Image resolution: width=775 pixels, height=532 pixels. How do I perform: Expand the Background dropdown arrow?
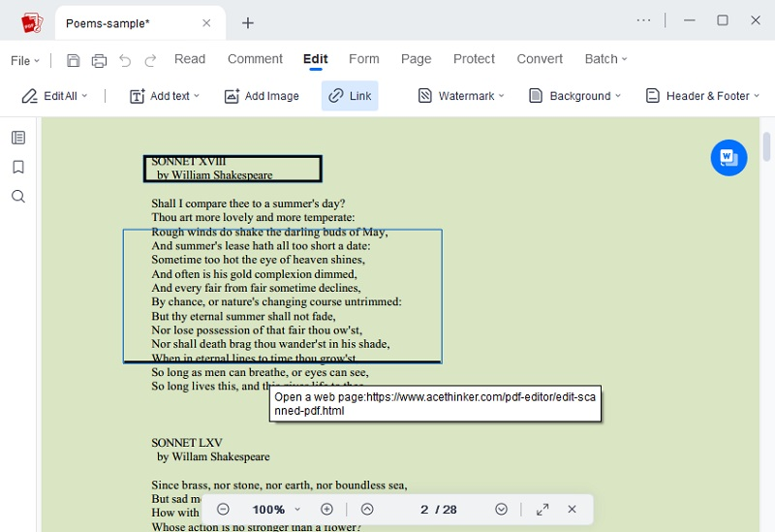618,96
